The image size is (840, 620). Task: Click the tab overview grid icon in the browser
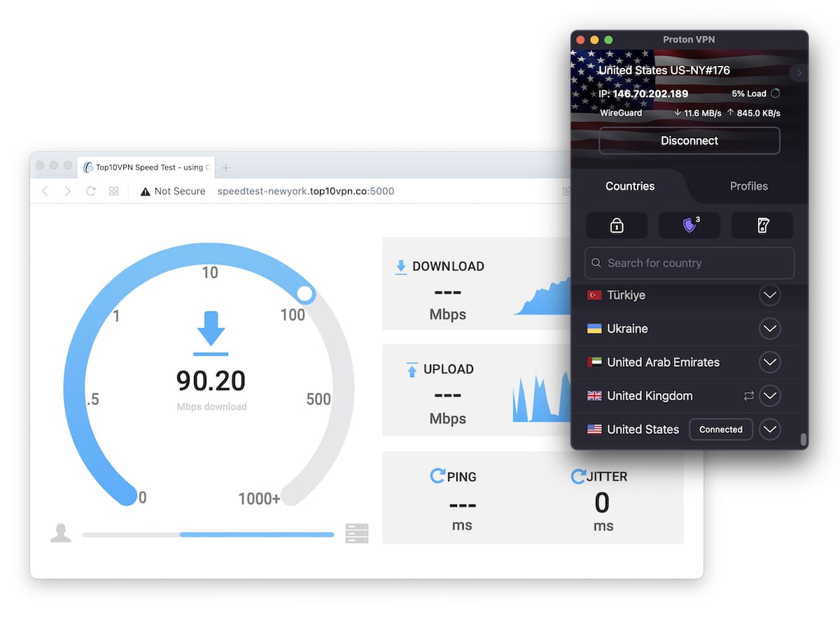click(x=113, y=191)
